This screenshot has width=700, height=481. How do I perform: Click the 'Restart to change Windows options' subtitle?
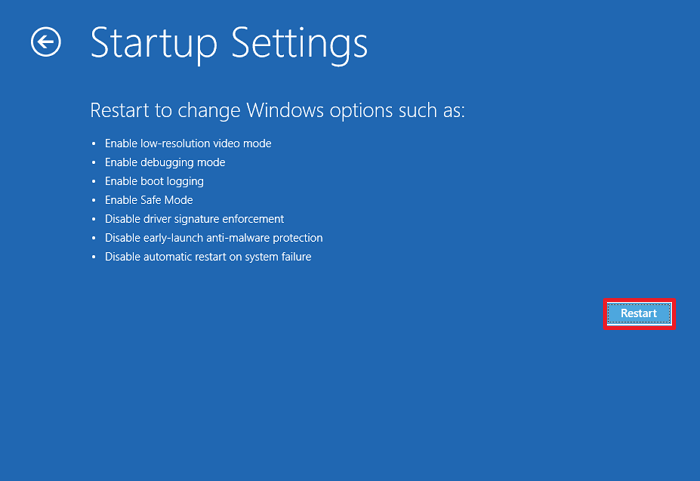coord(277,110)
